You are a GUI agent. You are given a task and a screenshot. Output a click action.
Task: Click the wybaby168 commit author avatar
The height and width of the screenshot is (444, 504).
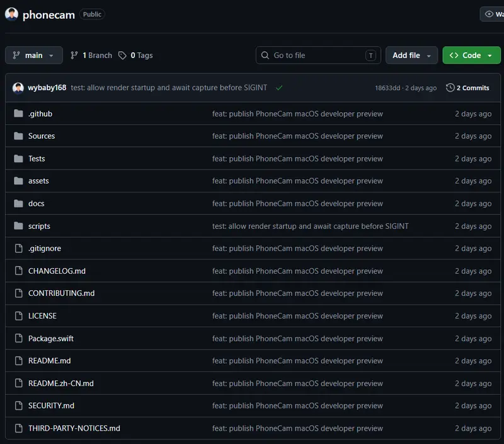tap(18, 88)
